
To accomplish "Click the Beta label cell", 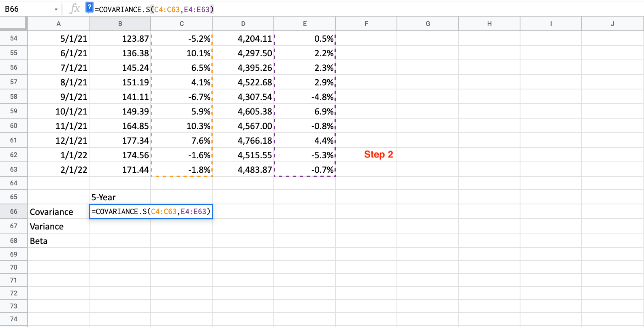I will point(58,241).
